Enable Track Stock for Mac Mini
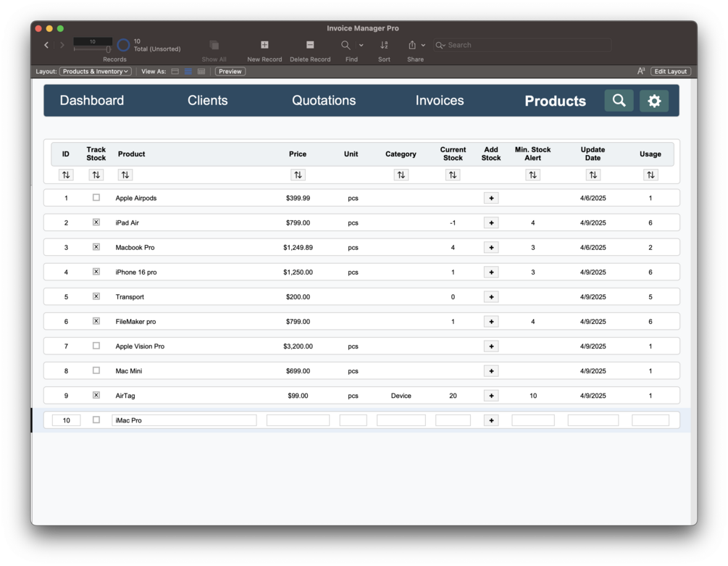728x566 pixels. tap(96, 370)
